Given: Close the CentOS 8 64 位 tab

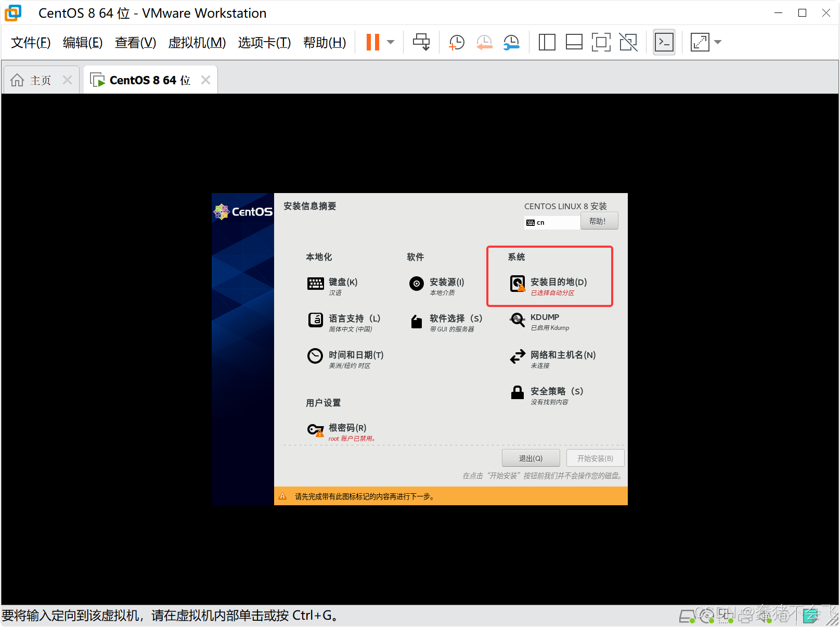Looking at the screenshot, I should [x=205, y=80].
